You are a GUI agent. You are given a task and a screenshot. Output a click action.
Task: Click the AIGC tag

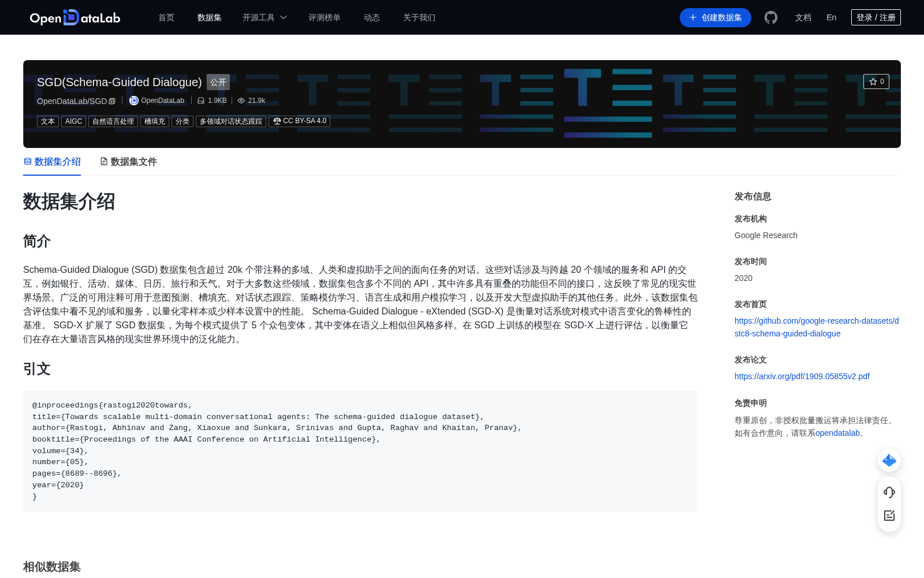73,121
